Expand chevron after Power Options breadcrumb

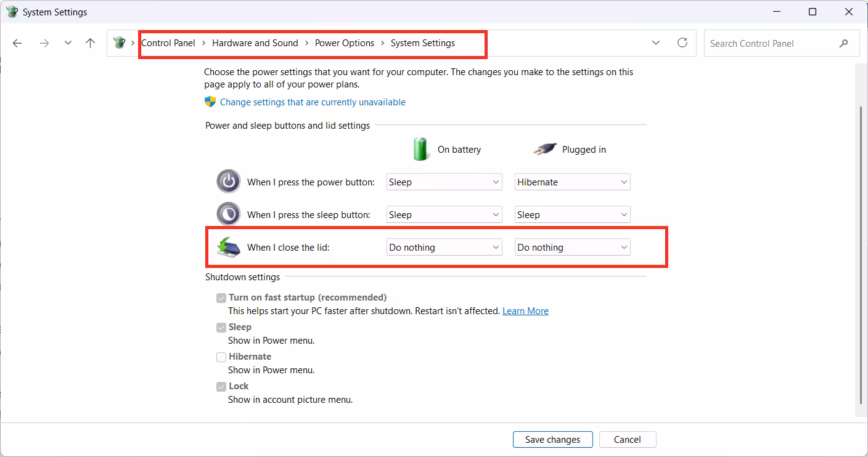point(383,43)
